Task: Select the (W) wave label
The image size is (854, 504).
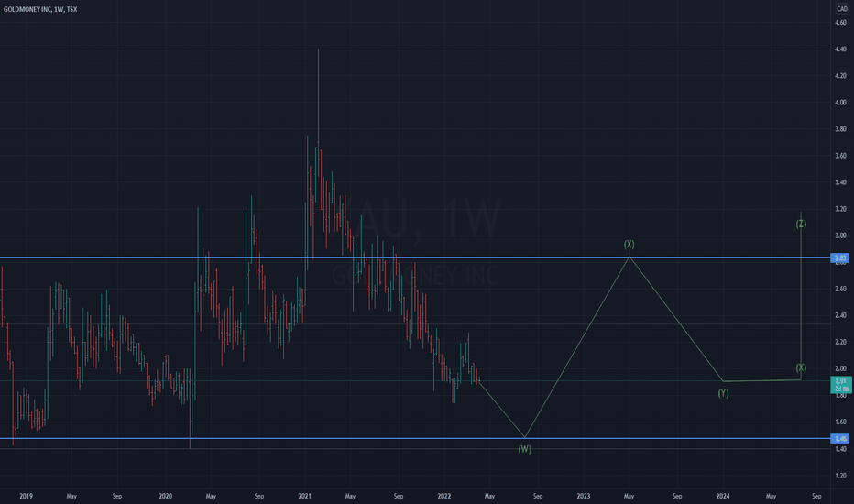Action: point(524,450)
